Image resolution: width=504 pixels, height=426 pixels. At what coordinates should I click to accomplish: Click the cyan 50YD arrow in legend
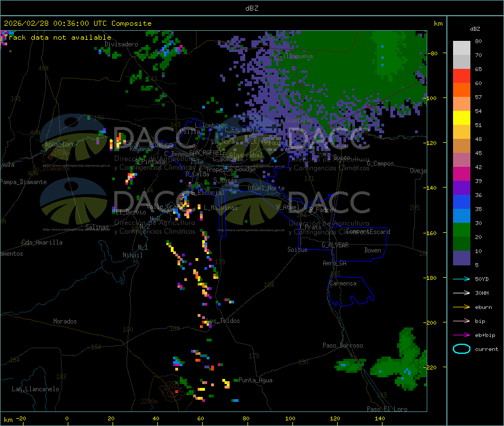[461, 279]
